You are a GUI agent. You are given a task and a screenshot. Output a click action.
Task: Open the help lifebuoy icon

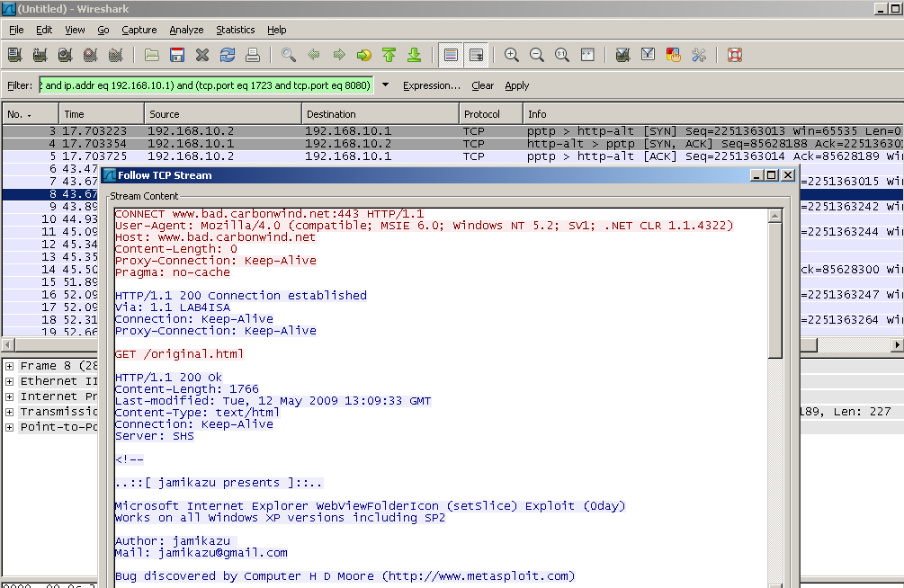(x=735, y=55)
